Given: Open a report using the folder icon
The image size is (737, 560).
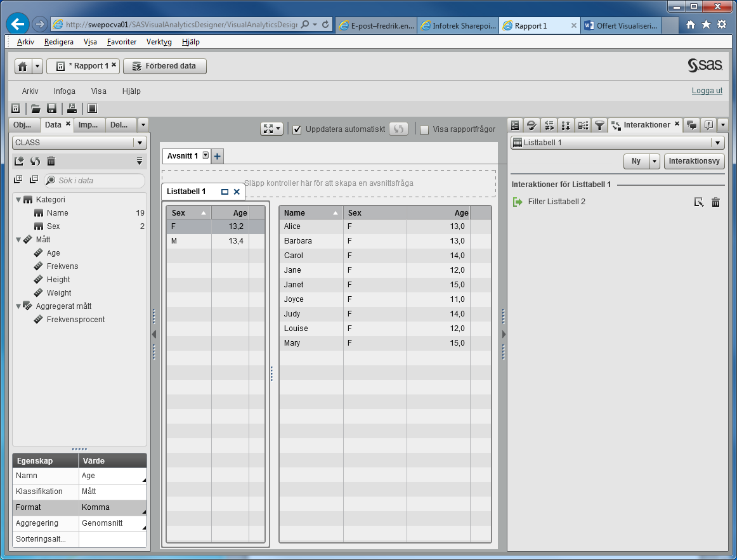Looking at the screenshot, I should (35, 108).
